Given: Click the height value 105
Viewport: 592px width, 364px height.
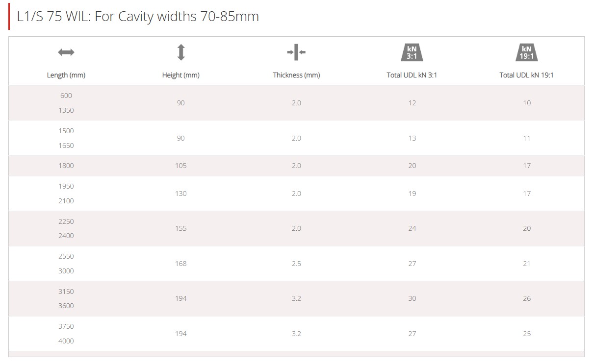Looking at the screenshot, I should (x=181, y=166).
